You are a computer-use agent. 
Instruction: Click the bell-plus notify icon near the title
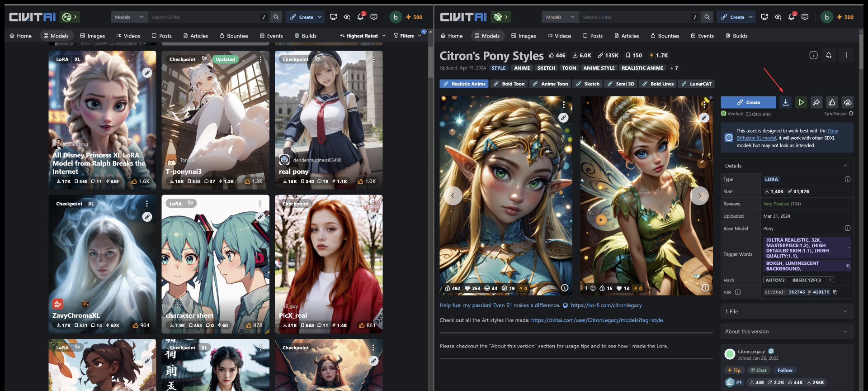tap(829, 55)
